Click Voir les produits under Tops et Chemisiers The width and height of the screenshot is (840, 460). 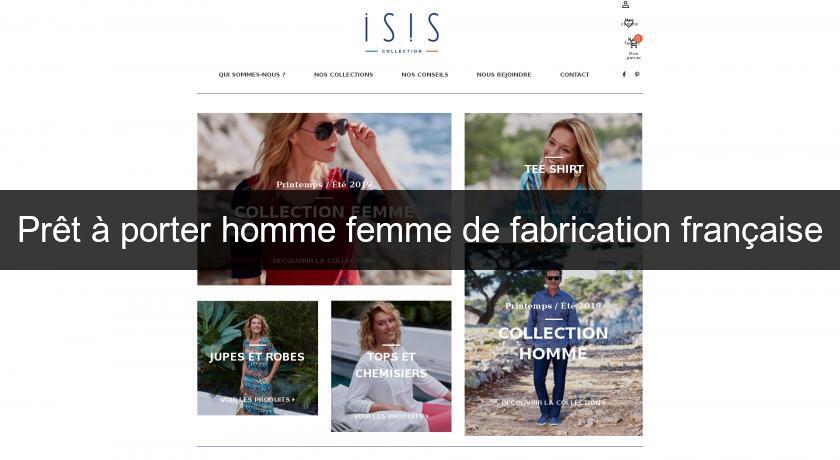click(391, 416)
